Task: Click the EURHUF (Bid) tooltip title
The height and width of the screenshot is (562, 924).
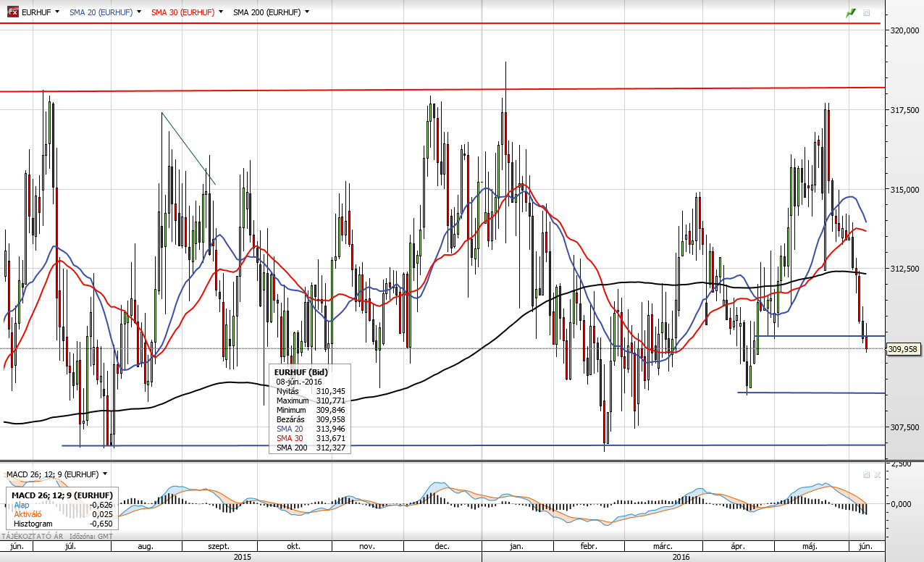Action: pos(301,372)
